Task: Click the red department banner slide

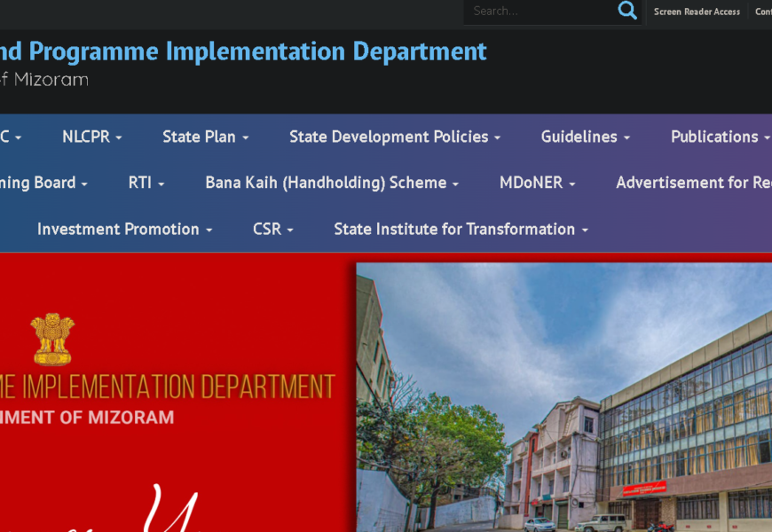Action: 177,461
